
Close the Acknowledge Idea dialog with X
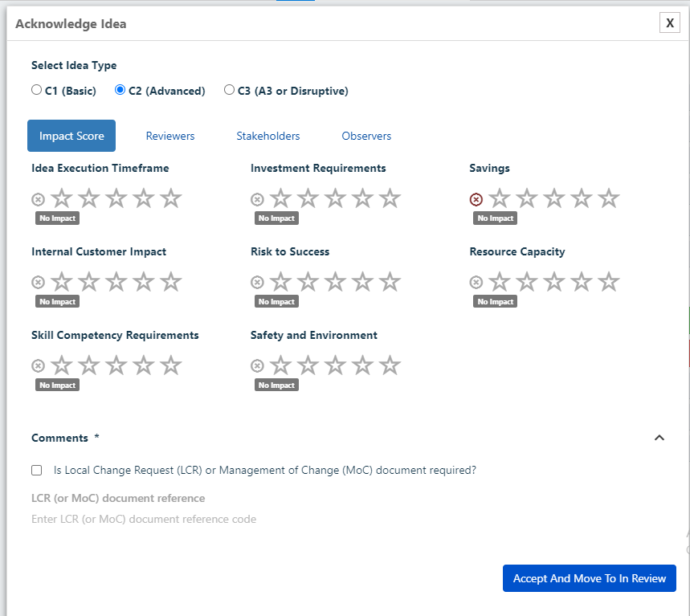point(670,22)
